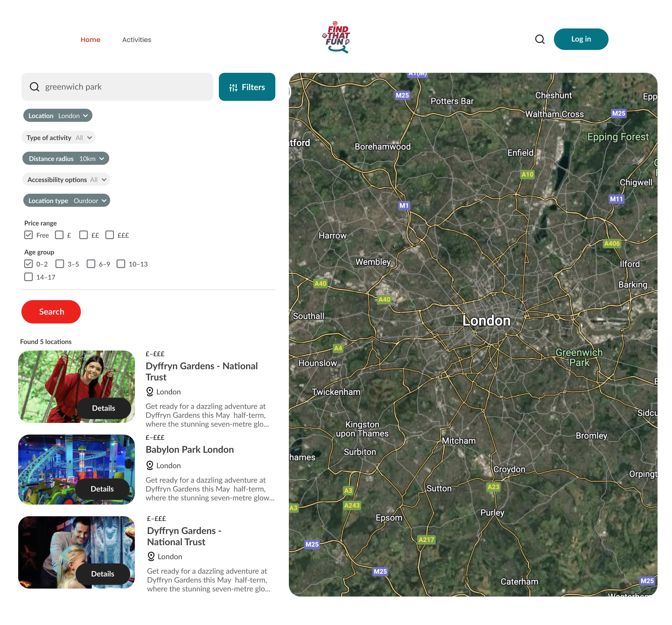672x625 pixels.
Task: Open the Babylon Park London title
Action: 190,449
